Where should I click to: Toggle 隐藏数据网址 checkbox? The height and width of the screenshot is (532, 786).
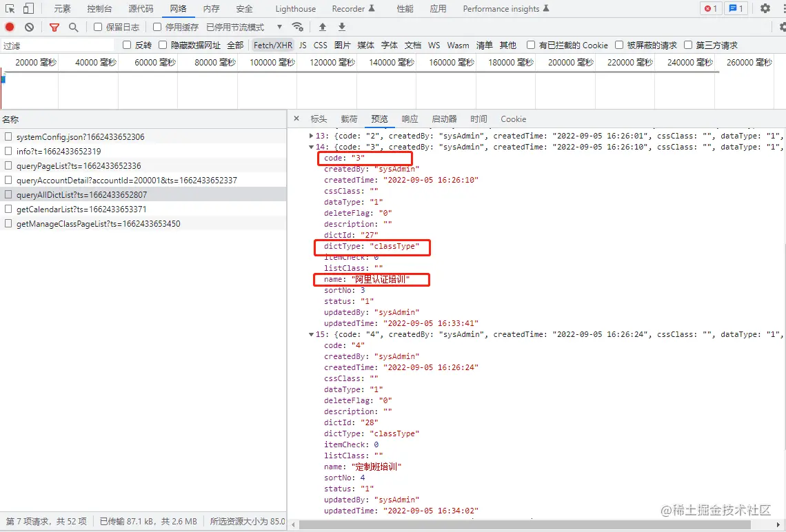pos(163,45)
